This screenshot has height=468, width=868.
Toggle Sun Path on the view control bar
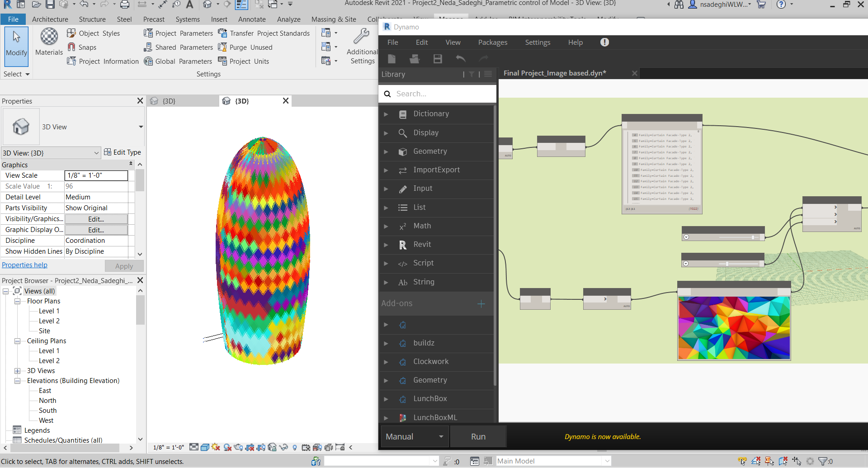tap(216, 447)
